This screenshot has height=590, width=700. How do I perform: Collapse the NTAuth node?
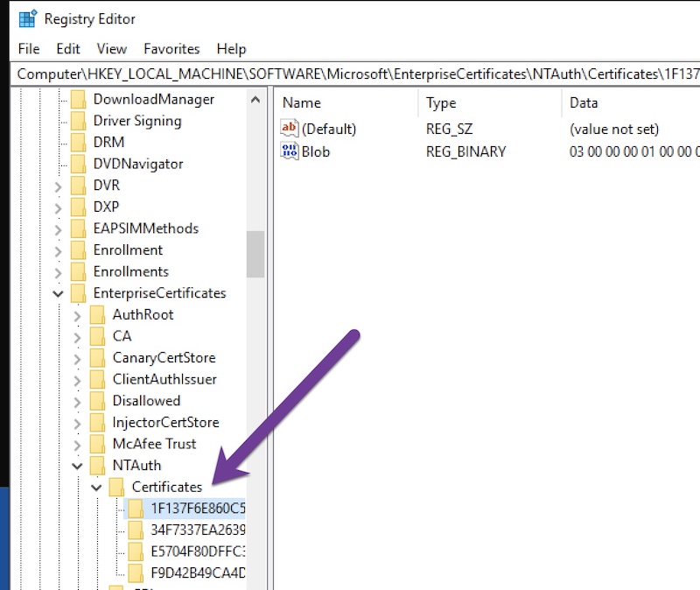pos(77,465)
